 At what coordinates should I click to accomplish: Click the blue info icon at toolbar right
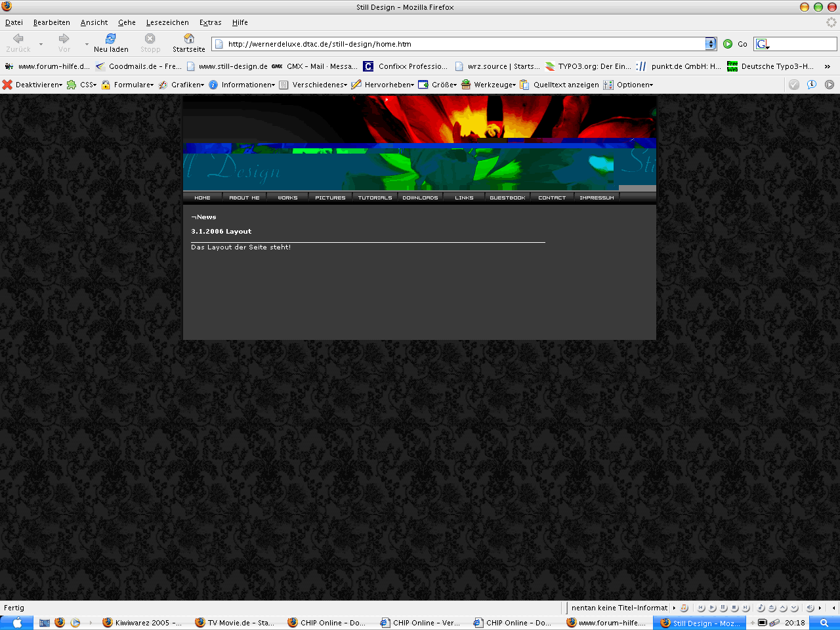pos(812,85)
